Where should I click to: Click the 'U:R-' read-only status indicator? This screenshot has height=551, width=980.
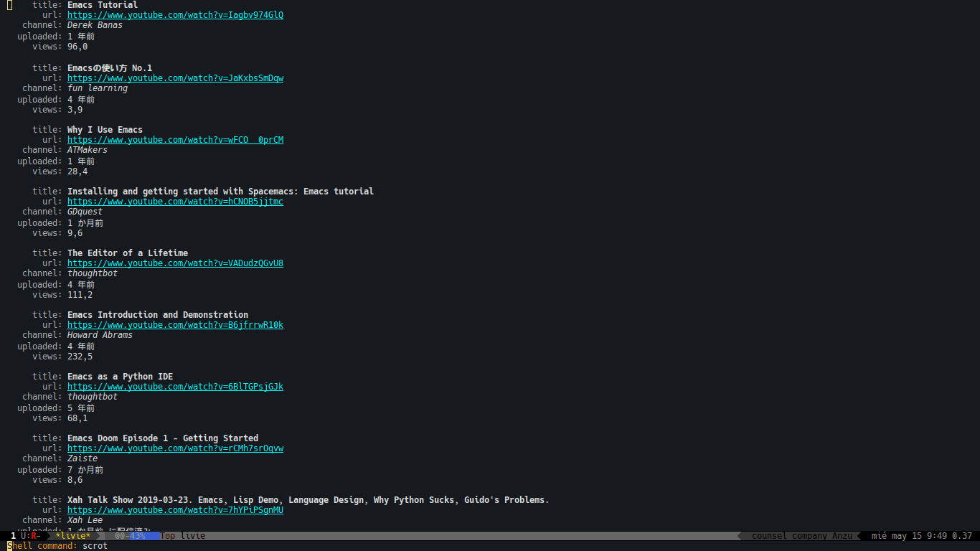31,536
